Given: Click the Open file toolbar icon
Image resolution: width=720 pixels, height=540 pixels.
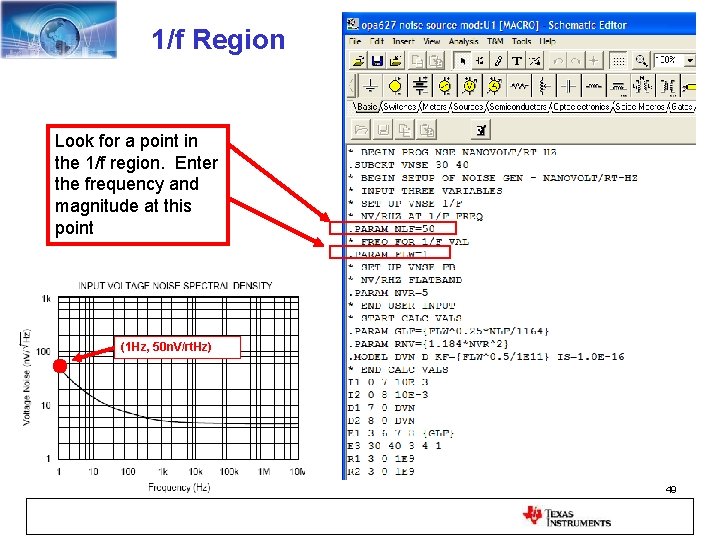Looking at the screenshot, I should pyautogui.click(x=358, y=60).
